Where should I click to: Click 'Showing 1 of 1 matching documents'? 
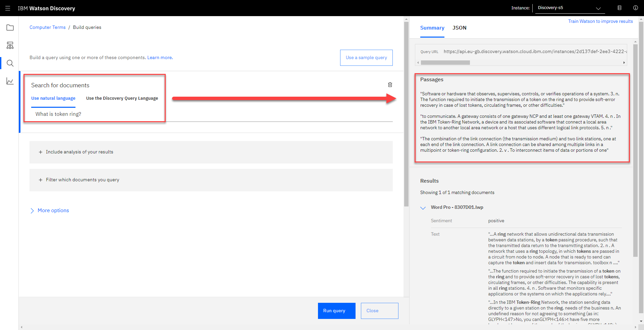pos(457,193)
